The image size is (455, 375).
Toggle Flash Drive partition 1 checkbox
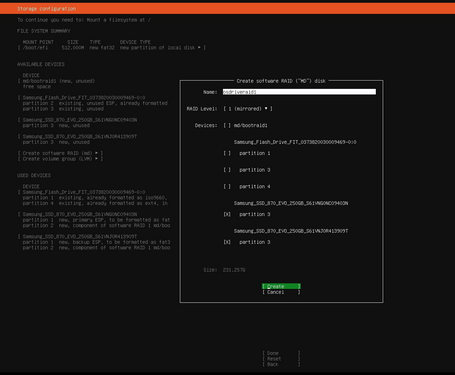click(227, 153)
